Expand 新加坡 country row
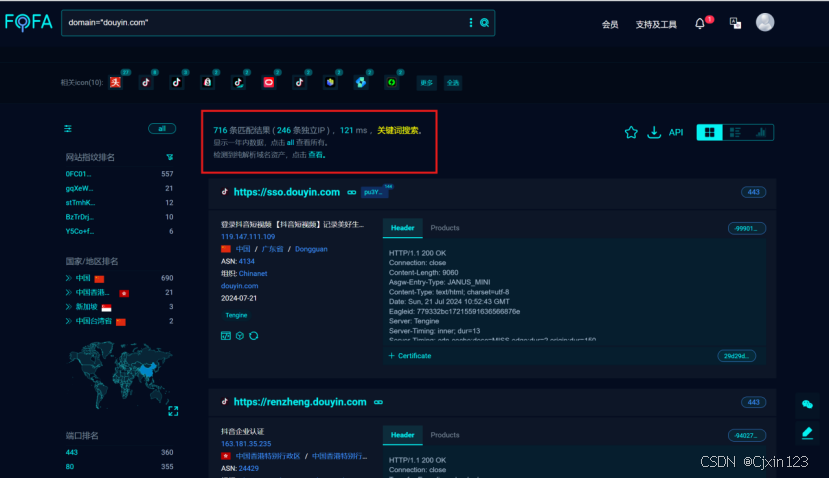Image resolution: width=829 pixels, height=478 pixels. point(68,307)
